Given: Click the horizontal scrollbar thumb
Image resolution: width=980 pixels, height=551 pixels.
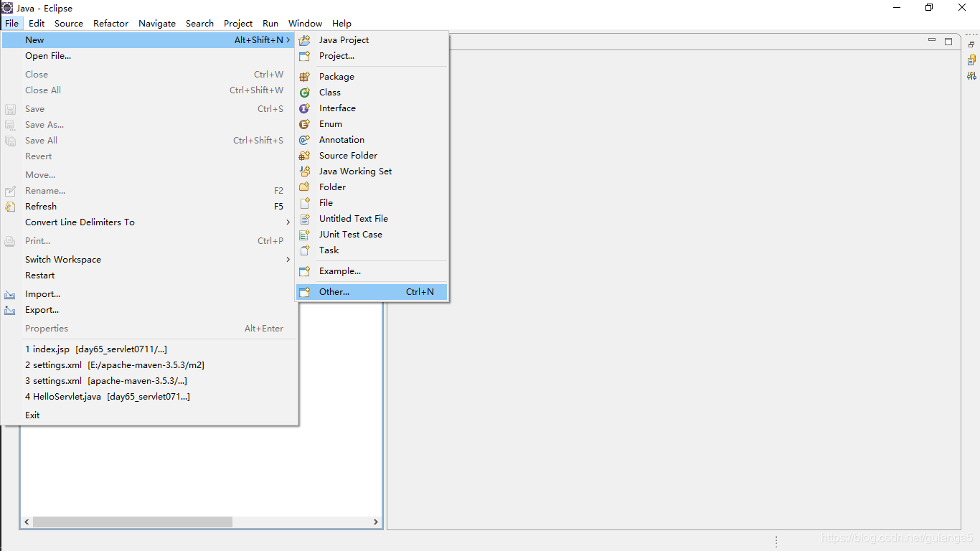Looking at the screenshot, I should 133,522.
